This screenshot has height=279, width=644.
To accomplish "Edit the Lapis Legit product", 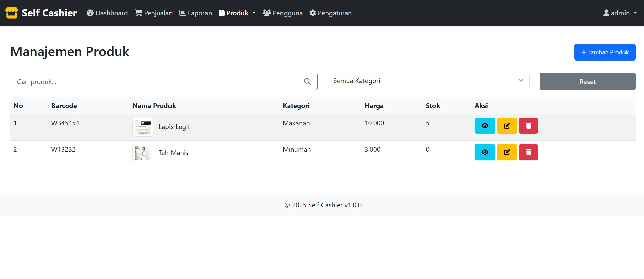I will (x=507, y=126).
